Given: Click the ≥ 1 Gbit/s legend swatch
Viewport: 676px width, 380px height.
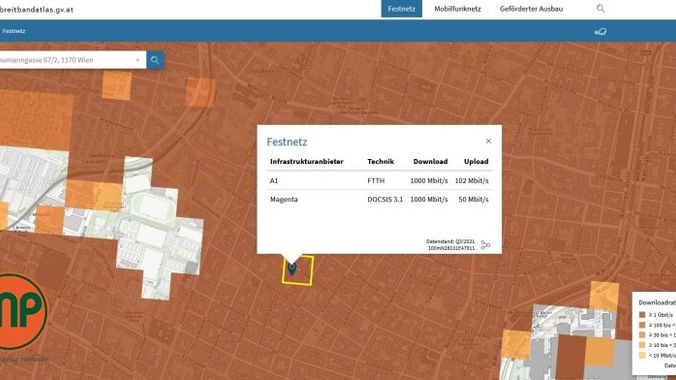Looking at the screenshot, I should click(642, 315).
